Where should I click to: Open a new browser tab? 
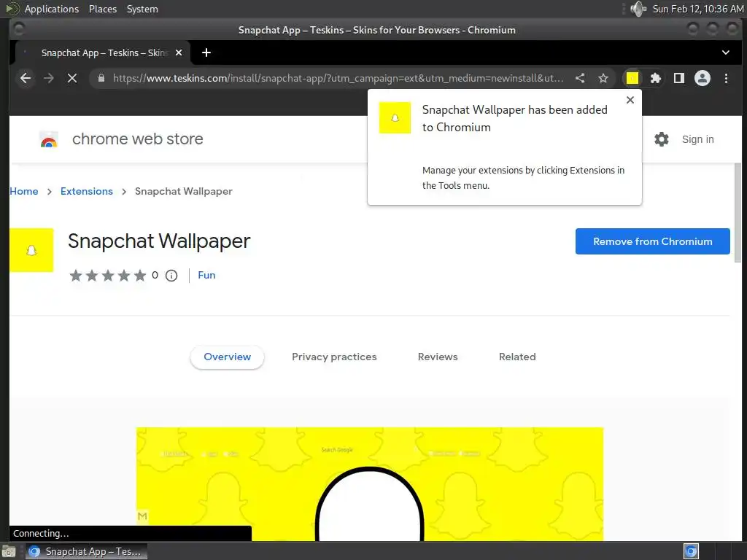206,52
